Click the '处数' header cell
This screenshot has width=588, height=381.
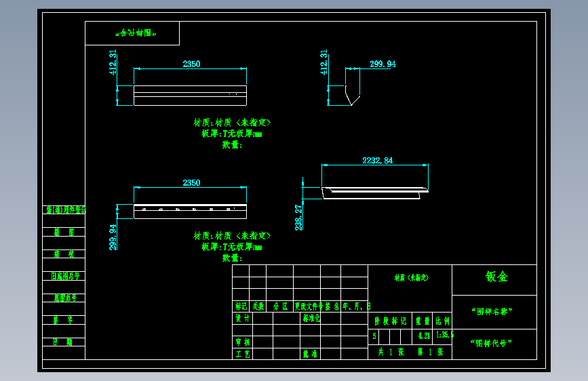coord(258,306)
